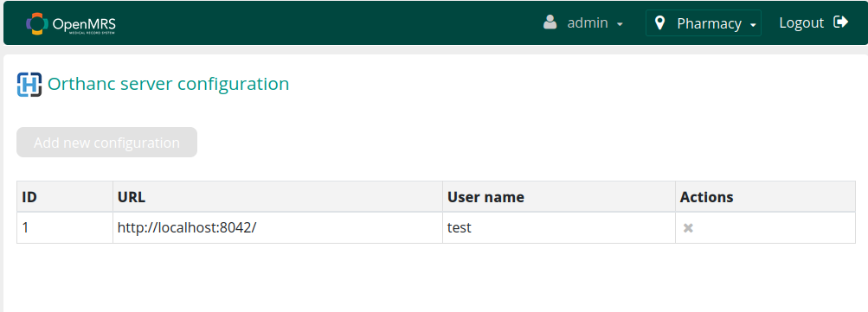Image resolution: width=868 pixels, height=312 pixels.
Task: Click the Orthanc H logo icon
Action: coord(29,85)
